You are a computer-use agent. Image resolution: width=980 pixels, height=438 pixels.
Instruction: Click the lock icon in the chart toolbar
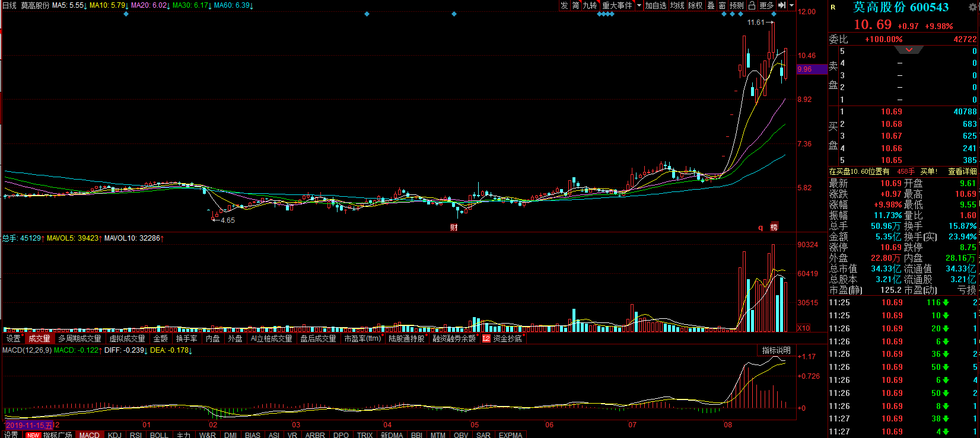pyautogui.click(x=752, y=5)
